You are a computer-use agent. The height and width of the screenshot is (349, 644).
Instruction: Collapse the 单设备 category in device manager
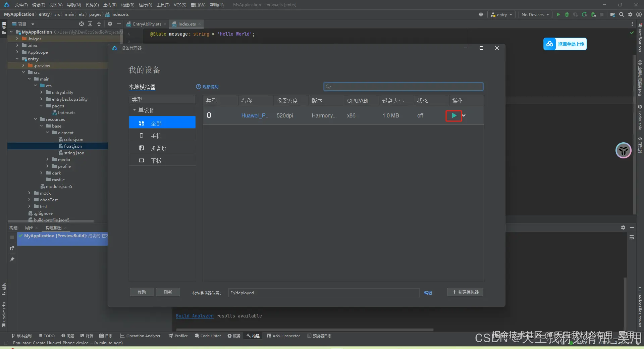135,110
